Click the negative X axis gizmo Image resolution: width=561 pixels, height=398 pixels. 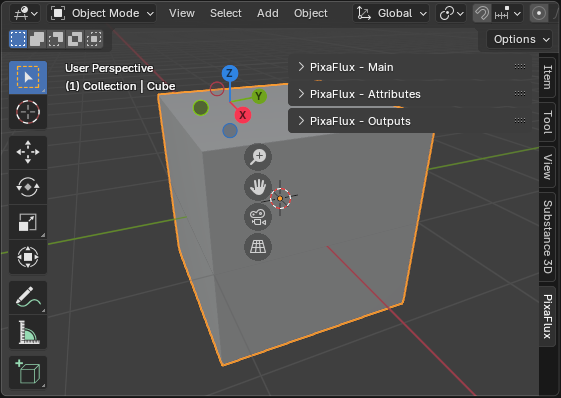coord(217,89)
